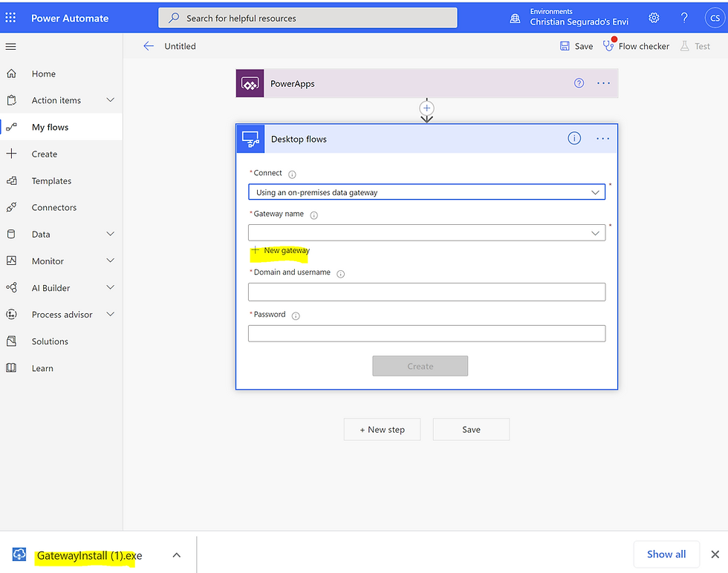Image resolution: width=728 pixels, height=573 pixels.
Task: Click the Learn book icon
Action: click(x=11, y=368)
